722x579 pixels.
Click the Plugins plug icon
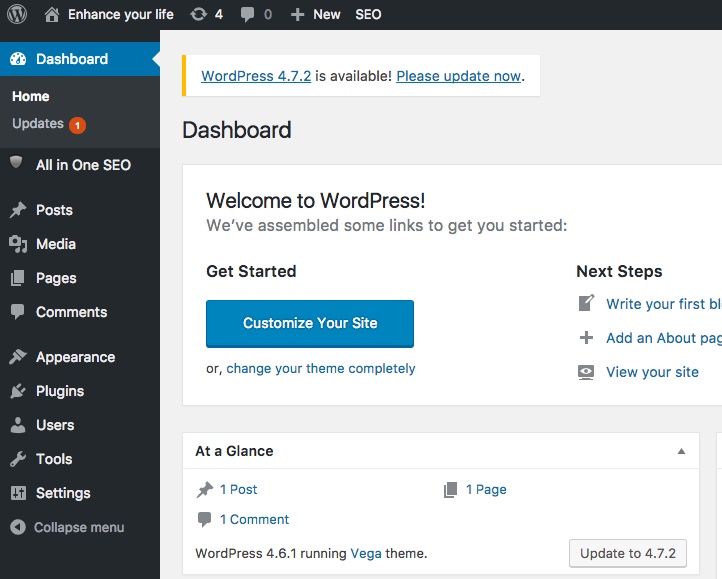click(18, 391)
